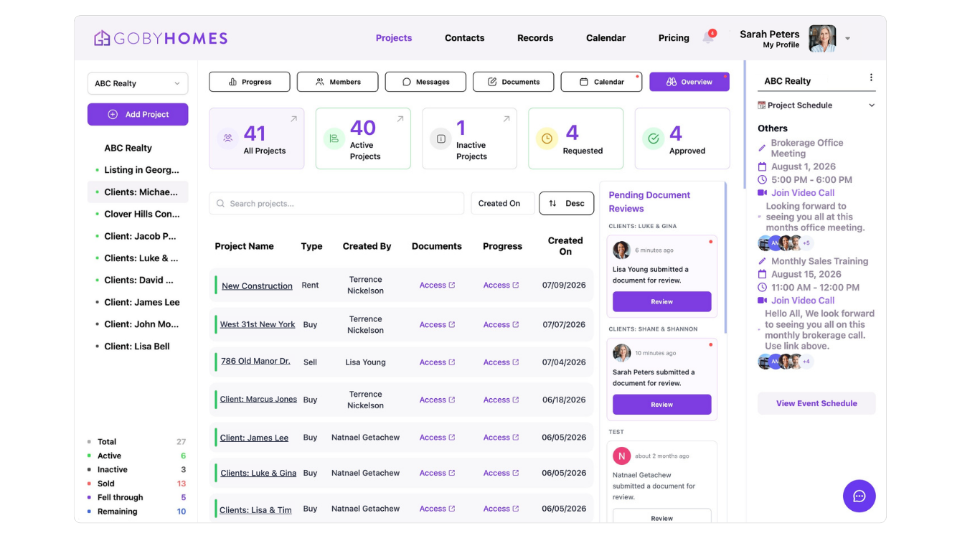This screenshot has width=980, height=551.
Task: Open the Pricing nav item
Action: point(674,38)
